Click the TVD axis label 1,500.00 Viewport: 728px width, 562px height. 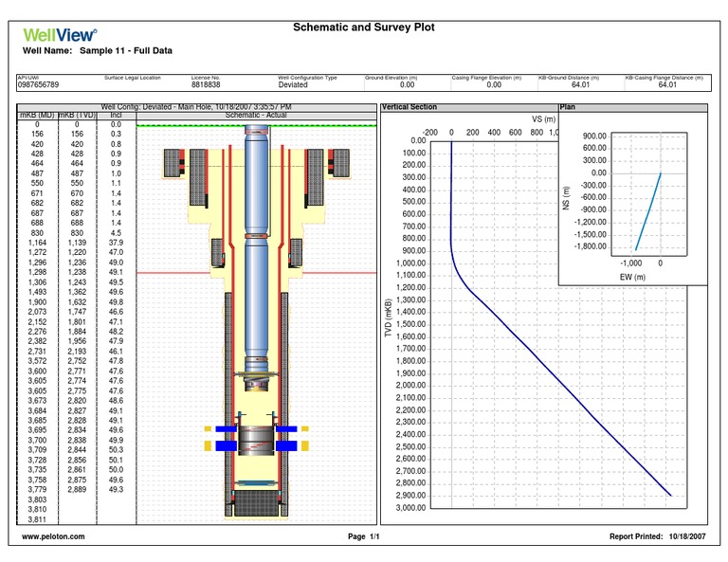coord(410,324)
